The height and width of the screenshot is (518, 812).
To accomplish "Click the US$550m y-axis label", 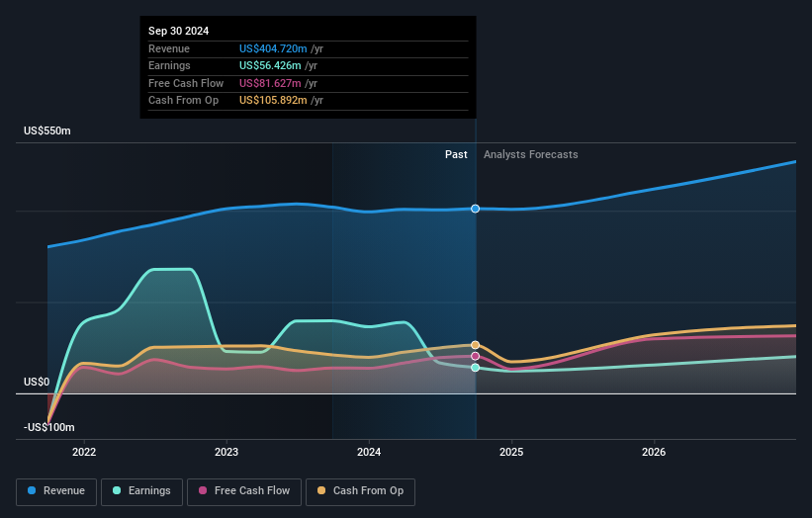I will click(47, 130).
